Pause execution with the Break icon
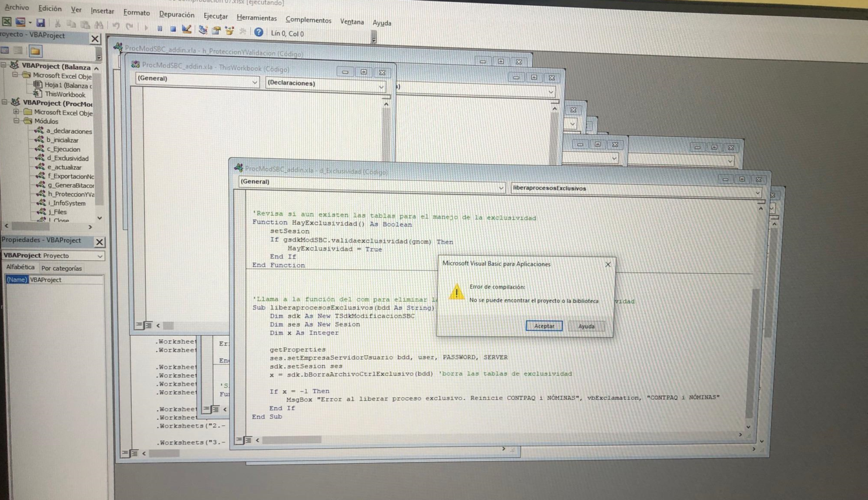 pyautogui.click(x=160, y=29)
